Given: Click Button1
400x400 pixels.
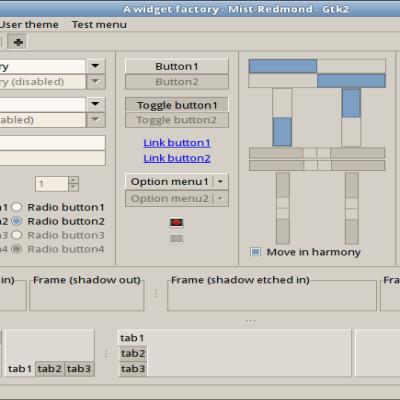Looking at the screenshot, I should 177,66.
